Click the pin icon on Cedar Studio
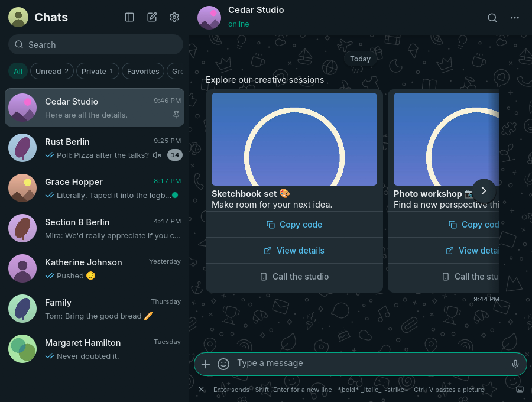The width and height of the screenshot is (532, 402). point(176,115)
